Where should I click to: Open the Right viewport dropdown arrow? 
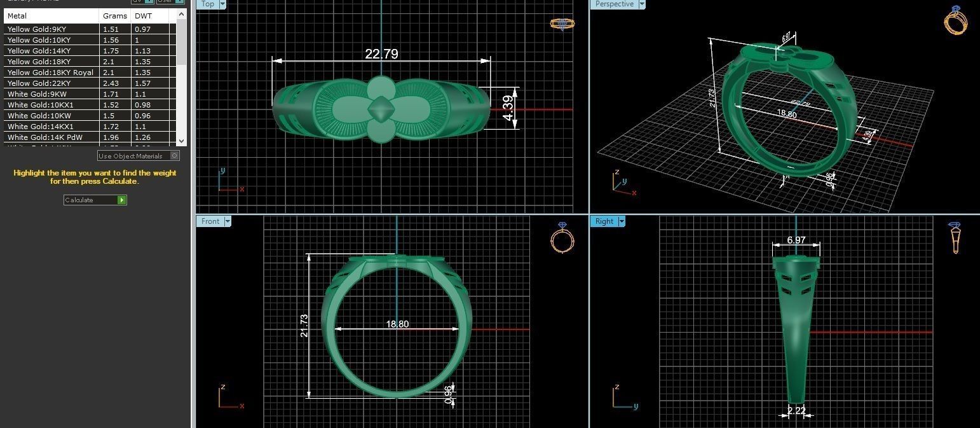tap(622, 221)
